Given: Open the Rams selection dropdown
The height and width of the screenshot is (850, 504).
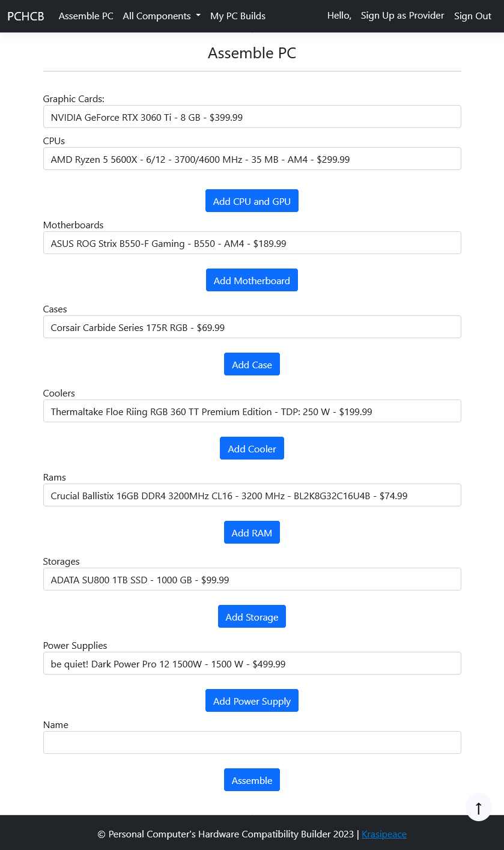Looking at the screenshot, I should (252, 496).
